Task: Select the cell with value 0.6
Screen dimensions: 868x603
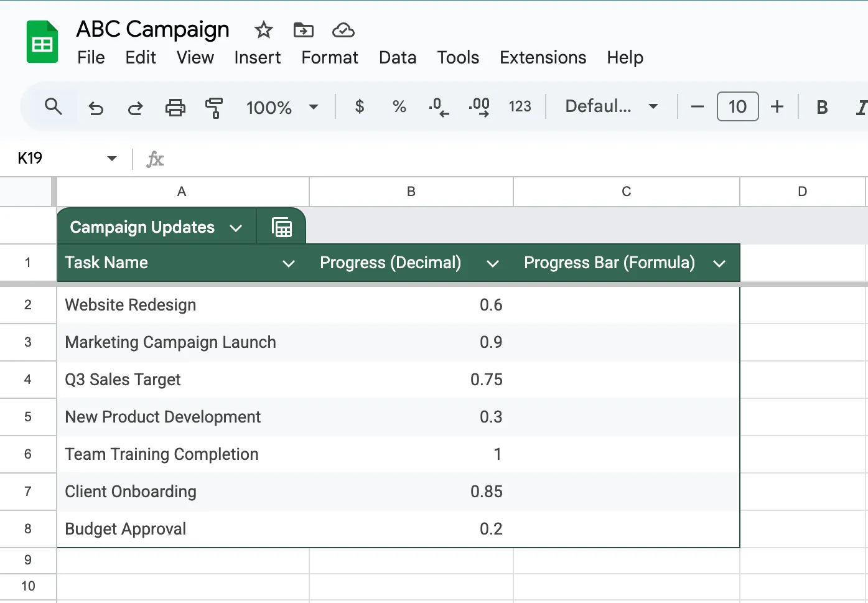Action: coord(411,305)
